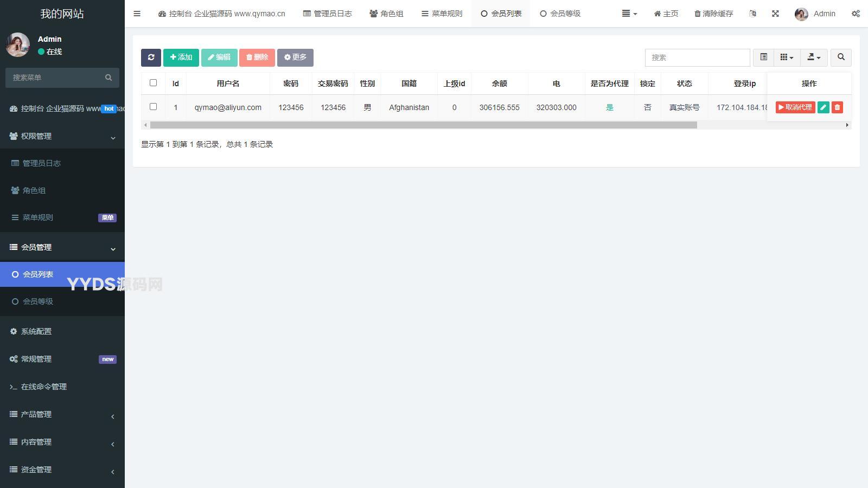Click the refresh icon above the member table
The width and height of the screenshot is (868, 488).
(151, 57)
